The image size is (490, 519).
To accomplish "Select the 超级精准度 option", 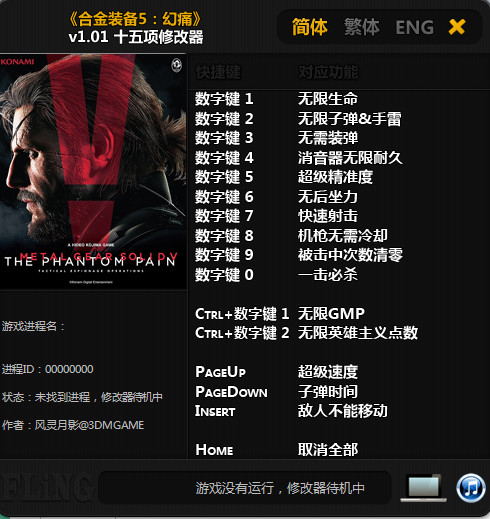I will coord(335,177).
